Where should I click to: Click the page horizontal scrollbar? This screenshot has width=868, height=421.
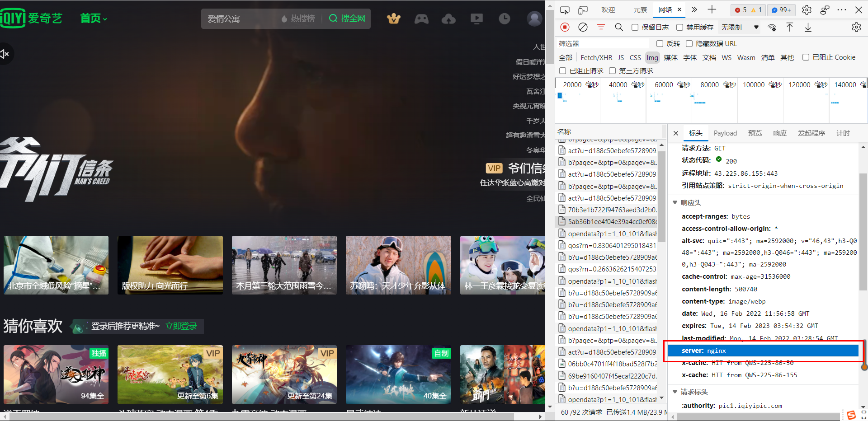[x=261, y=416]
